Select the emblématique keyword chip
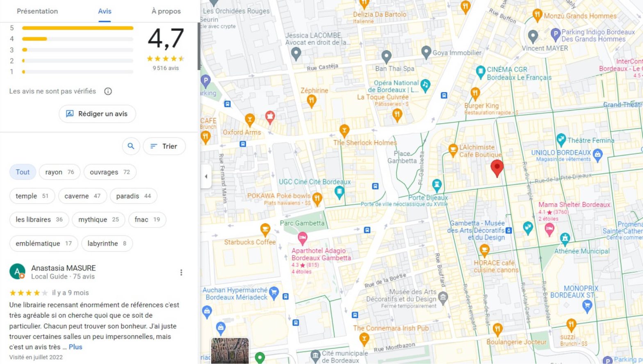Screen dimensions: 643x364 43,243
